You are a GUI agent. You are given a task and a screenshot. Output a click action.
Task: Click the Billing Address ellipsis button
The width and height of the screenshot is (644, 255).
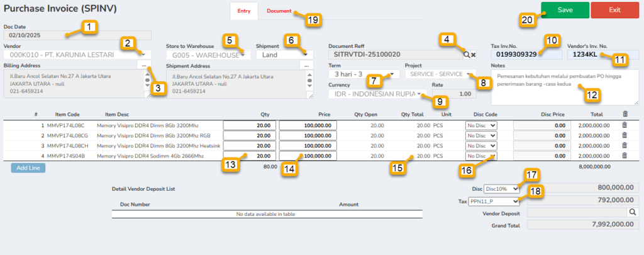point(143,65)
